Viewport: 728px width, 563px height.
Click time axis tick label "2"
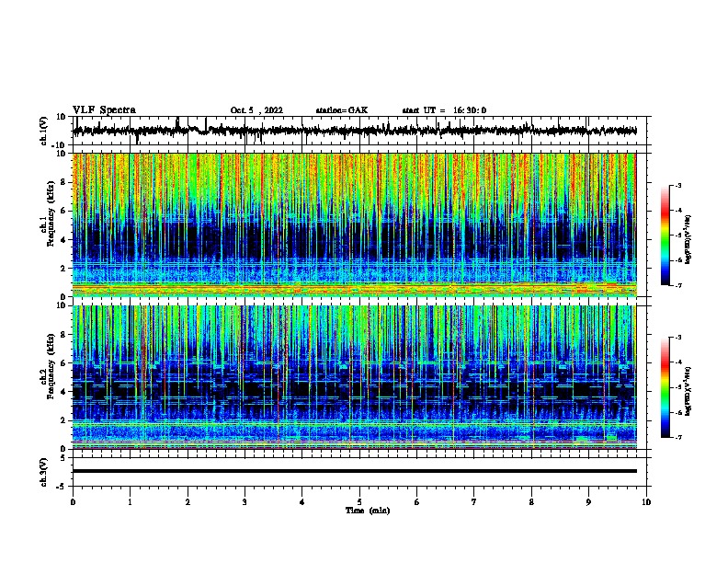(188, 502)
